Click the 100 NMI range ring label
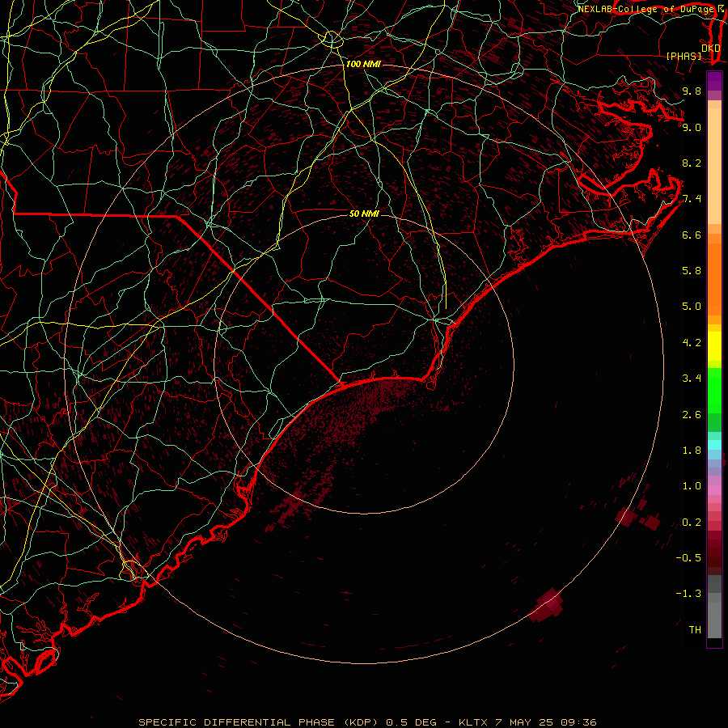This screenshot has height=728, width=728. [363, 64]
